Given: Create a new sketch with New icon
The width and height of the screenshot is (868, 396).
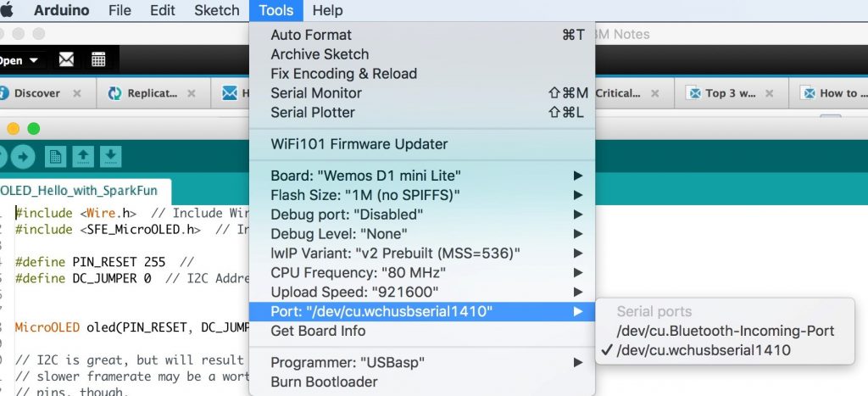Looking at the screenshot, I should (55, 157).
